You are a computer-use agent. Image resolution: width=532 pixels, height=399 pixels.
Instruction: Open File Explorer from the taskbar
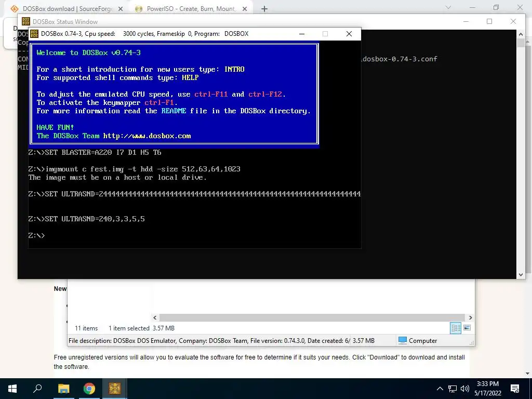[63, 389]
